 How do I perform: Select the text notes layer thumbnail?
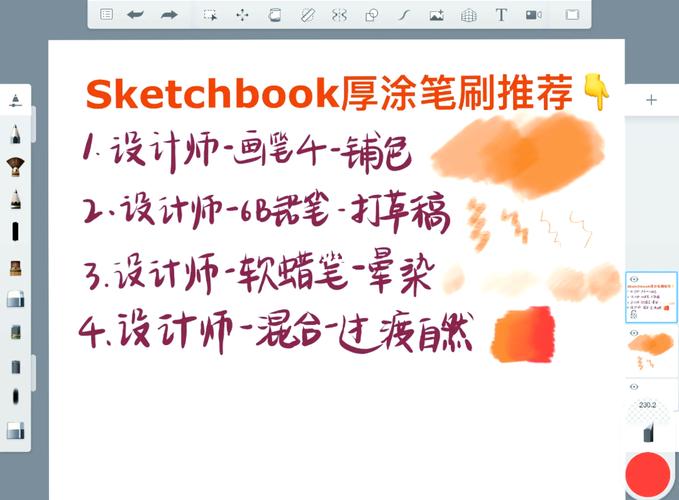[651, 297]
